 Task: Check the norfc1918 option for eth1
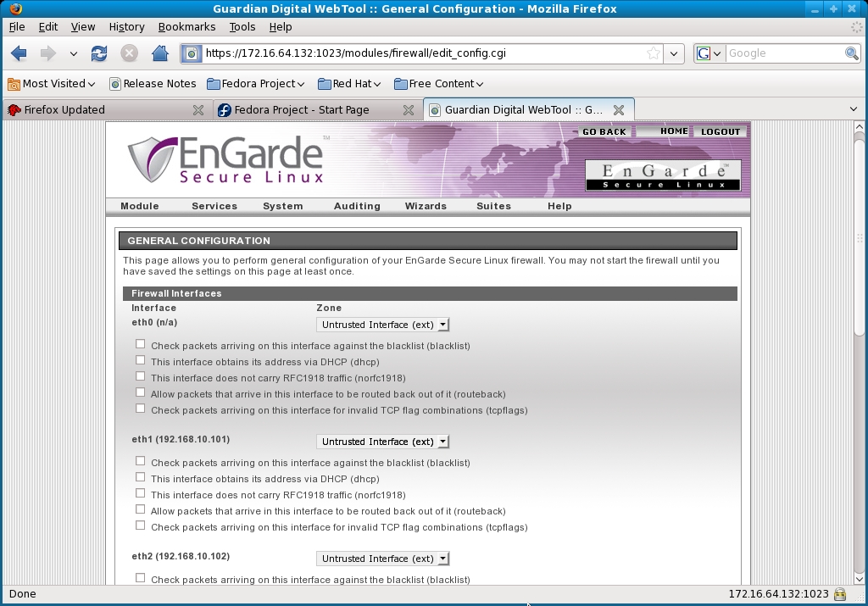[x=140, y=493]
